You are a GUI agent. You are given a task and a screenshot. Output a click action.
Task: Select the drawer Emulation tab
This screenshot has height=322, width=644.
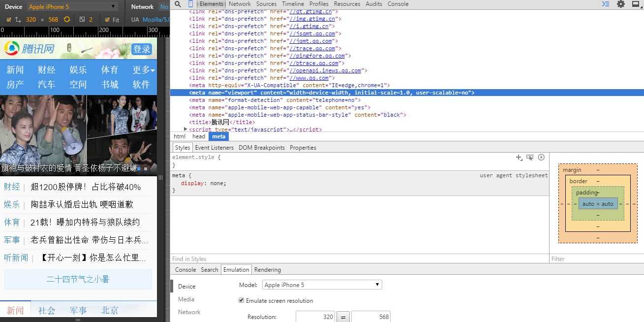[x=236, y=270]
